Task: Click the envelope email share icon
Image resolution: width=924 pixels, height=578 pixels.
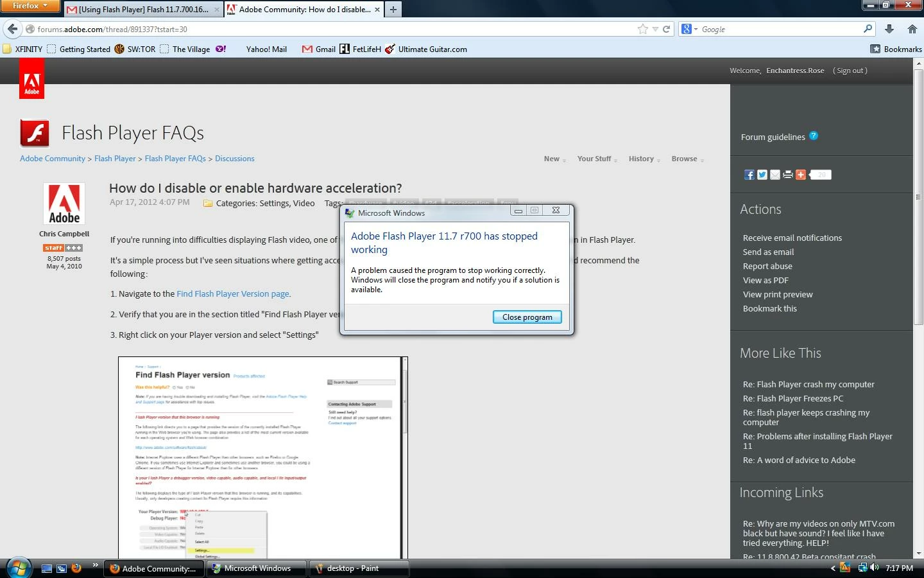Action: (774, 175)
